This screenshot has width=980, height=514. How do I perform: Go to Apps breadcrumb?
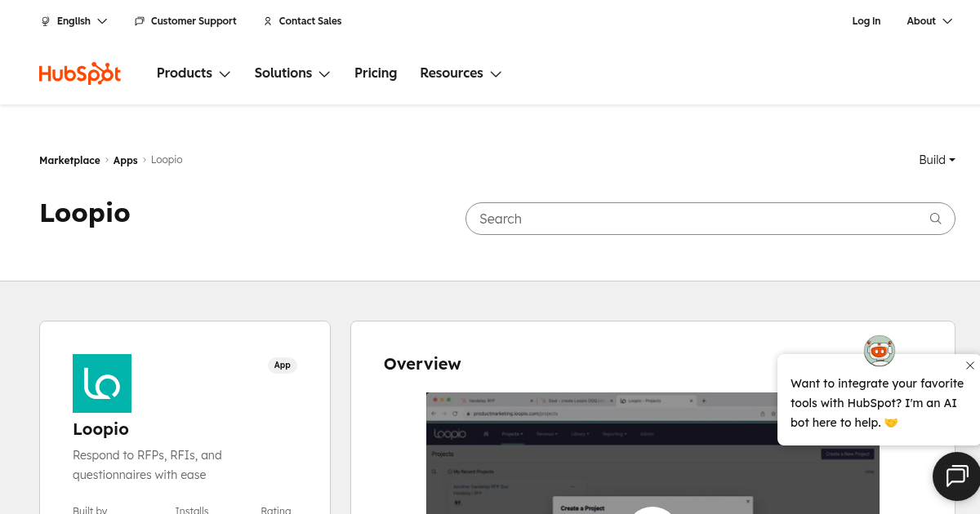(125, 161)
